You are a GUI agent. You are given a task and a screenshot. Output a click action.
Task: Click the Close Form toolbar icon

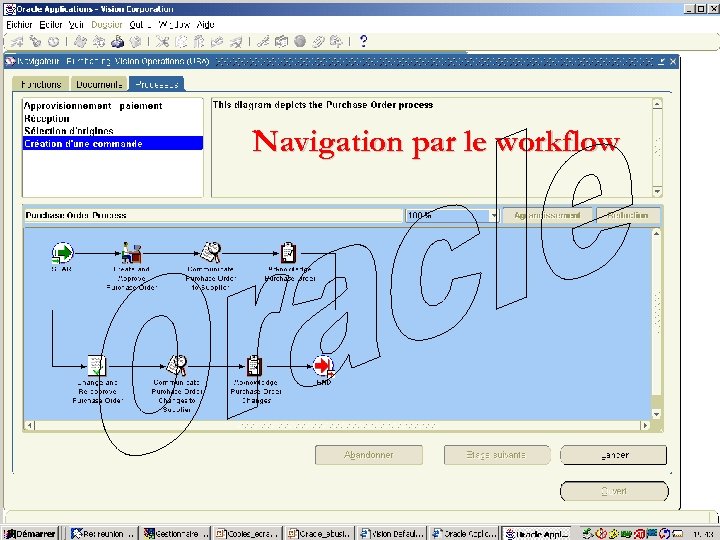pyautogui.click(x=135, y=42)
